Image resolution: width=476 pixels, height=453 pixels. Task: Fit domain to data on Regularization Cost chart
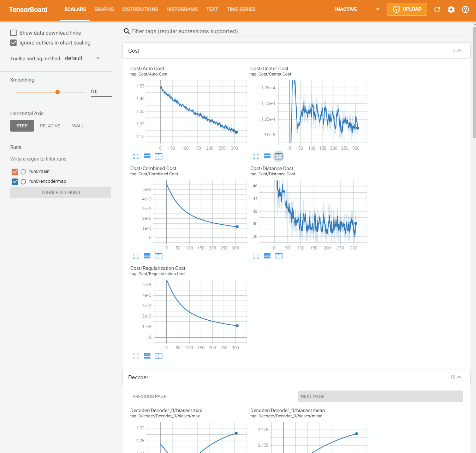(x=159, y=356)
